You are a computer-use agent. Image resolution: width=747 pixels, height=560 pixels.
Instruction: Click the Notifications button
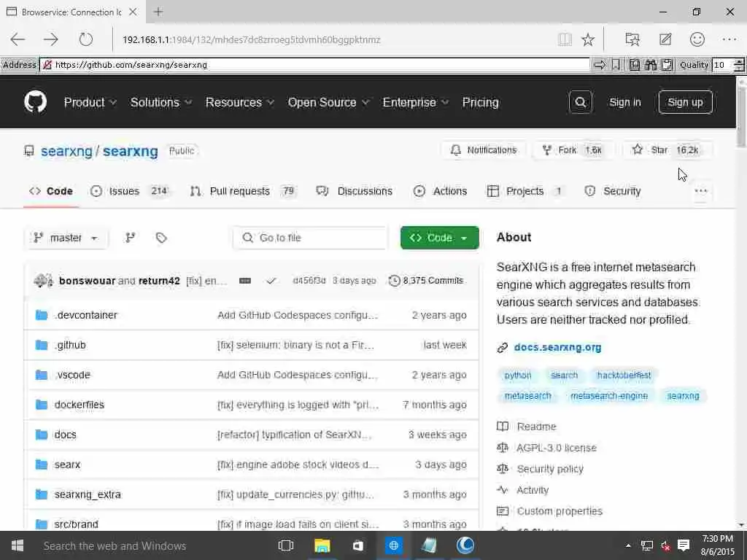tap(484, 150)
